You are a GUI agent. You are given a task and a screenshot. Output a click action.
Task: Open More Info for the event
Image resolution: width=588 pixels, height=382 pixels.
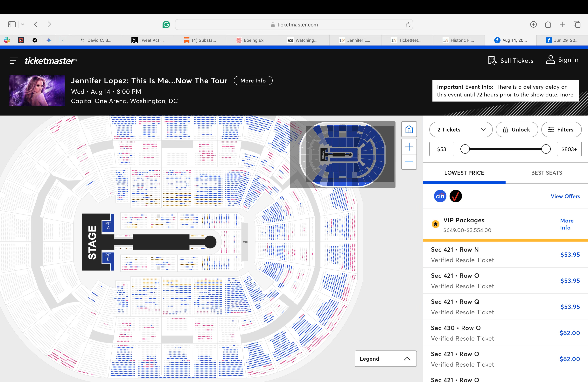coord(253,81)
